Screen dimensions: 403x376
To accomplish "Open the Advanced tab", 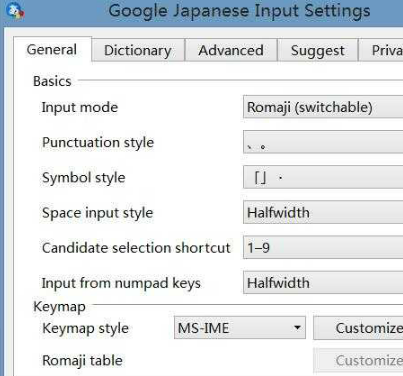I will (x=231, y=50).
